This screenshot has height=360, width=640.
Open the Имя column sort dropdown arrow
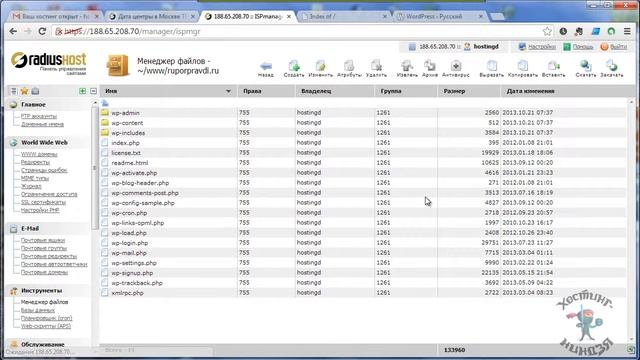(x=228, y=91)
